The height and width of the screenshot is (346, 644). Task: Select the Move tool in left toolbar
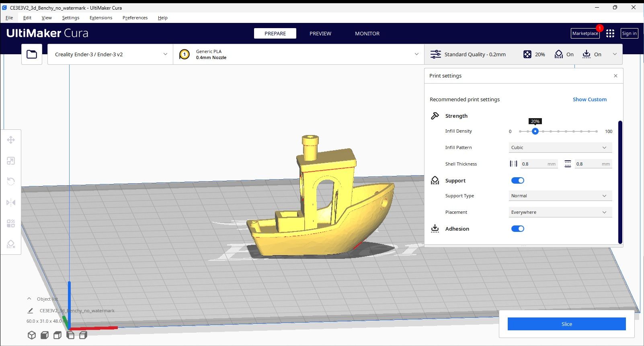point(11,140)
